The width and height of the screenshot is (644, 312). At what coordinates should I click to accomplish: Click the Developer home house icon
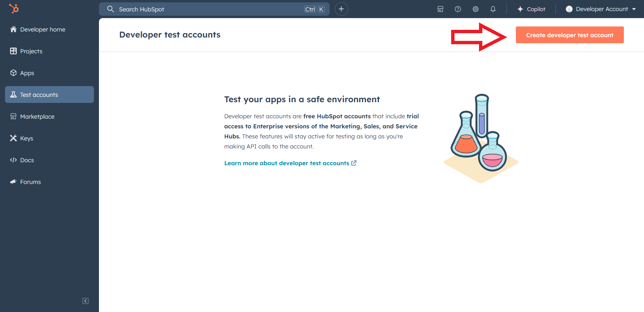click(x=13, y=29)
